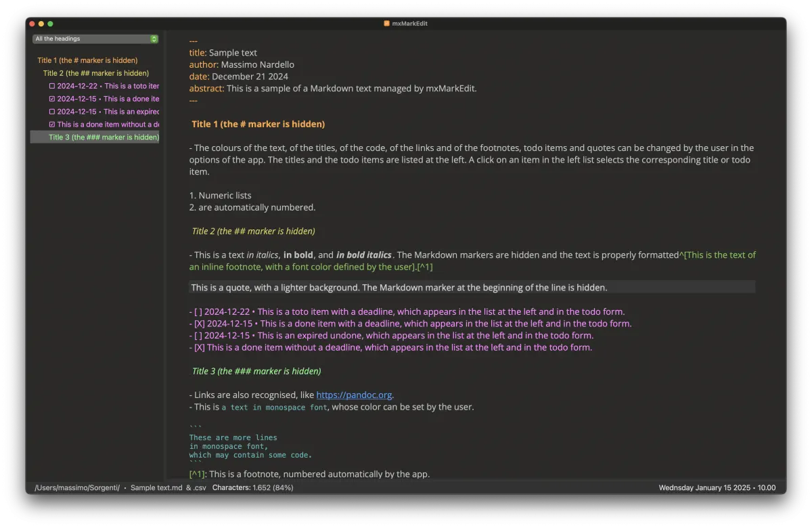The height and width of the screenshot is (528, 812).
Task: Click the '- [ ] 2024-12-15' expired undone line in editor
Action: [391, 336]
